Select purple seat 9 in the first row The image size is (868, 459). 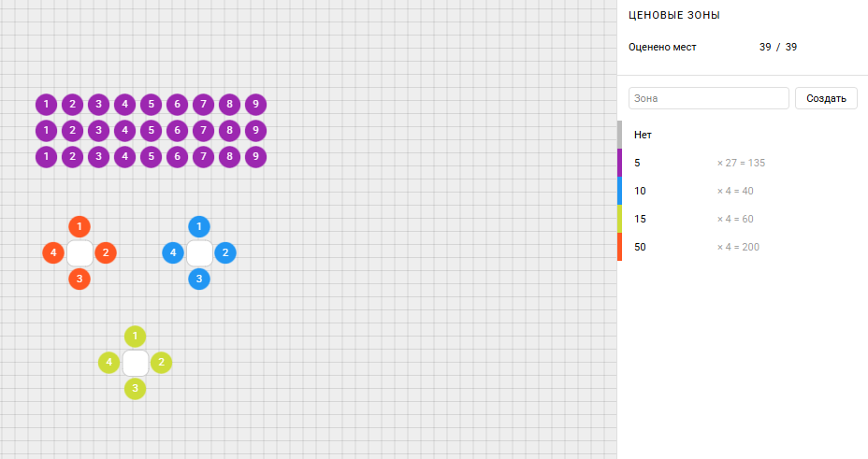(255, 105)
